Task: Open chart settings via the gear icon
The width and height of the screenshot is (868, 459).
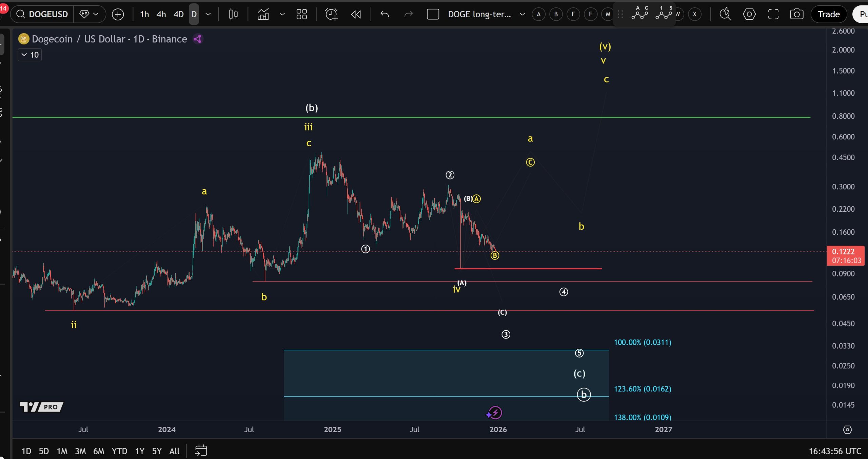Action: [x=749, y=14]
